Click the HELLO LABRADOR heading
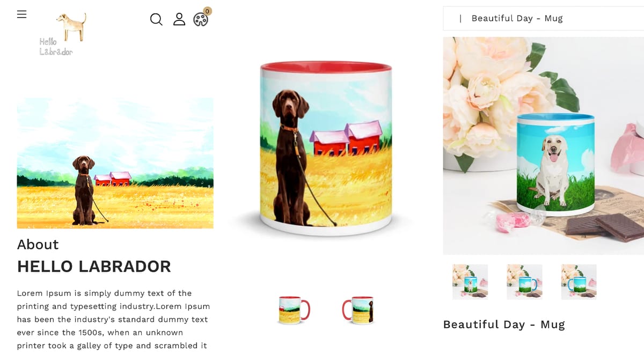 click(x=94, y=266)
